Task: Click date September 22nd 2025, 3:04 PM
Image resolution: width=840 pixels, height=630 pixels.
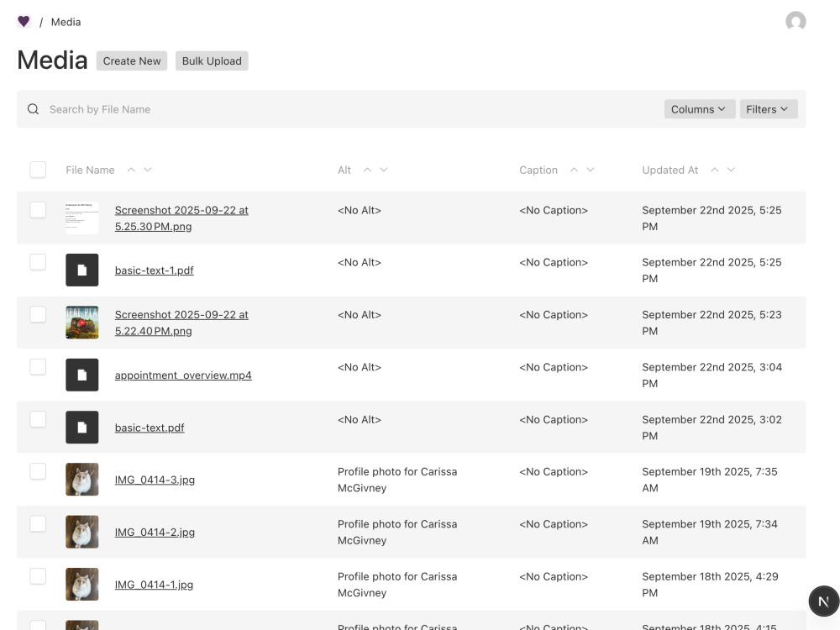Action: coord(712,375)
